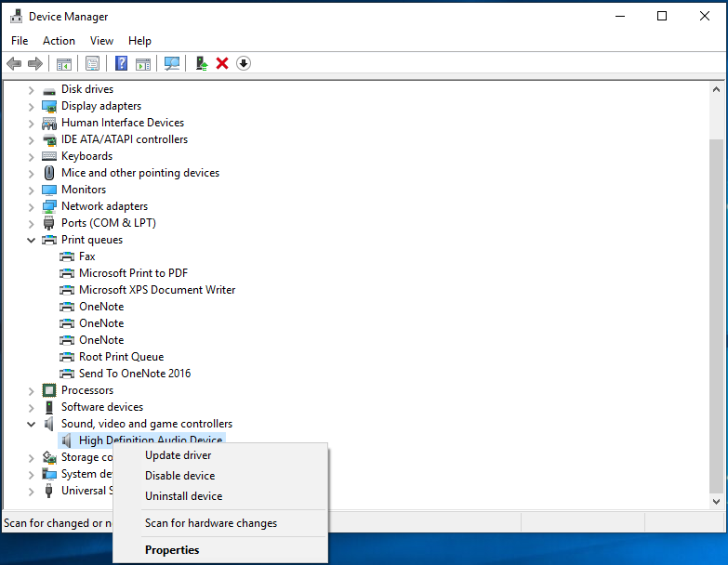
Task: Click Scan for hardware changes toolbar icon
Action: tap(172, 63)
